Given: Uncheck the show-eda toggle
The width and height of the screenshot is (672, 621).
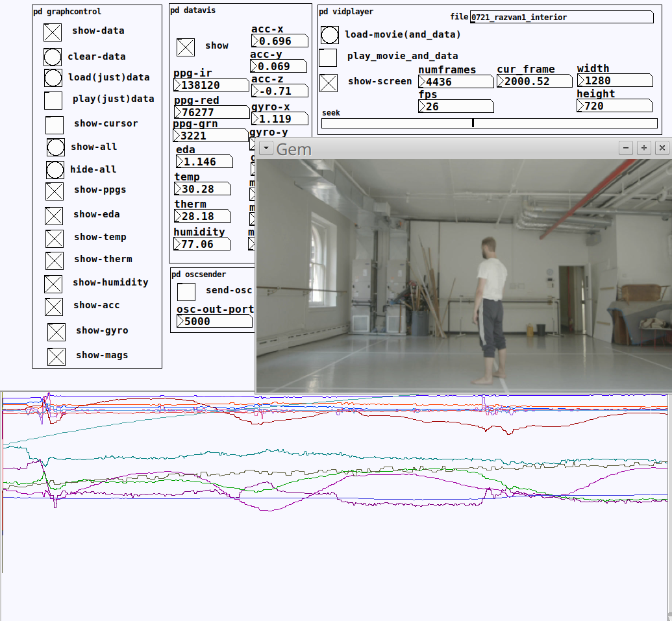Looking at the screenshot, I should pyautogui.click(x=54, y=215).
